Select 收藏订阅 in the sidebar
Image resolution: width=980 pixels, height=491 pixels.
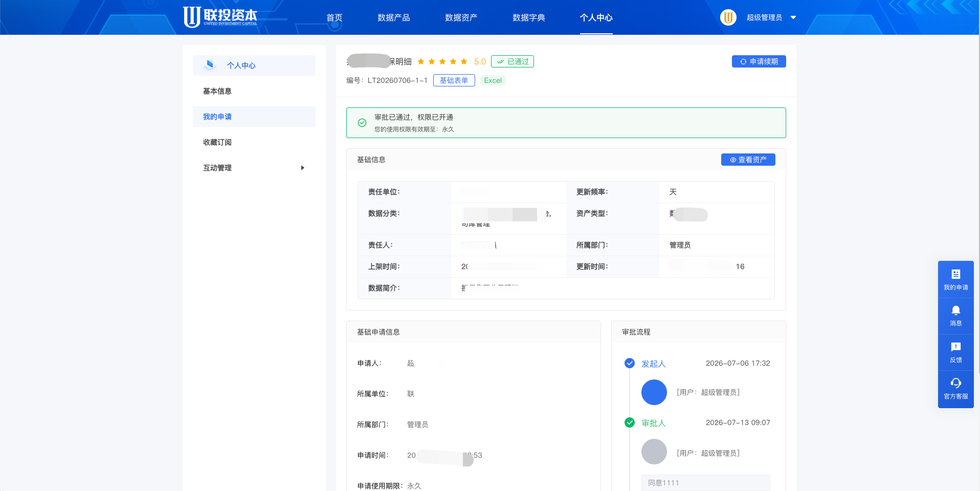tap(254, 142)
